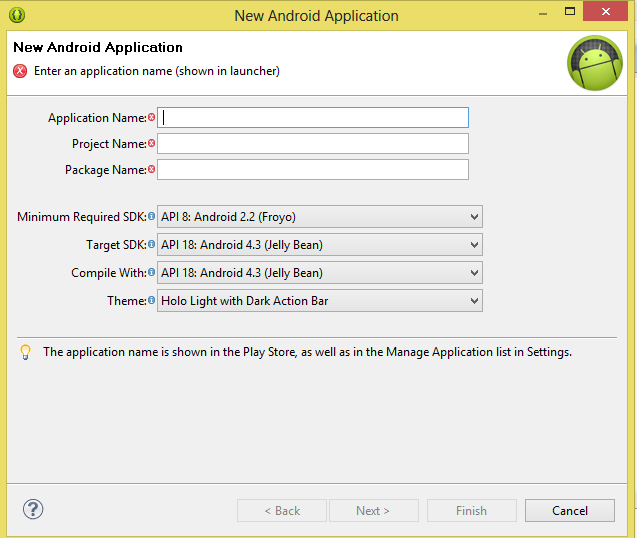Click the Play Store tip text
This screenshot has width=637, height=538.
308,352
